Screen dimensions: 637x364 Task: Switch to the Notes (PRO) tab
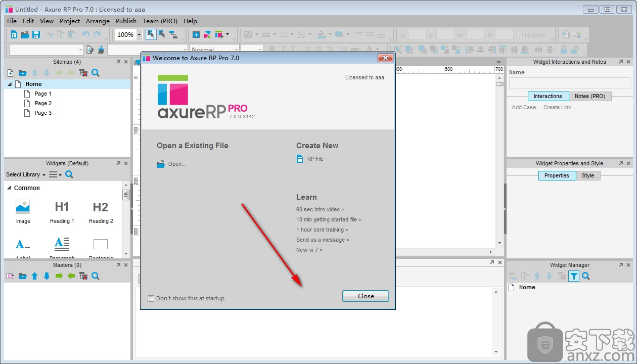point(590,96)
